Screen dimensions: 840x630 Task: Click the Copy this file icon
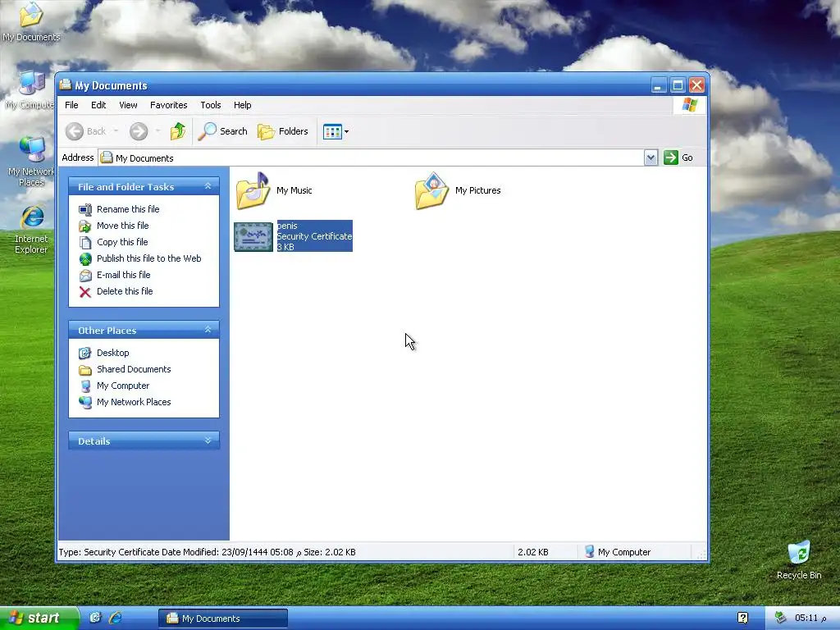click(85, 243)
